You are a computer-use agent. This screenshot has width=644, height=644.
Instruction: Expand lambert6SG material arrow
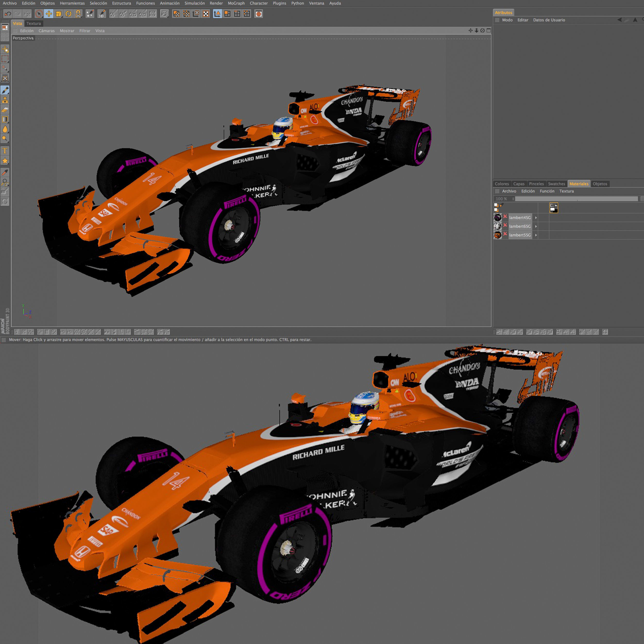click(536, 226)
